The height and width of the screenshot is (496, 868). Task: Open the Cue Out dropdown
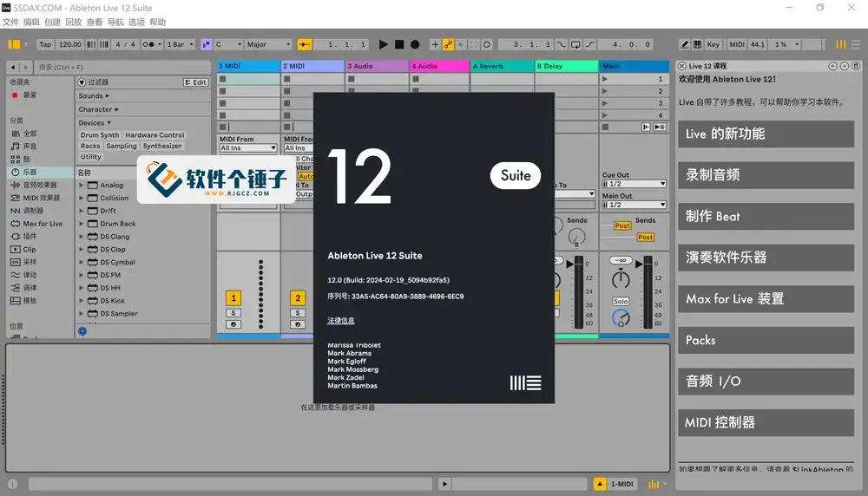635,184
